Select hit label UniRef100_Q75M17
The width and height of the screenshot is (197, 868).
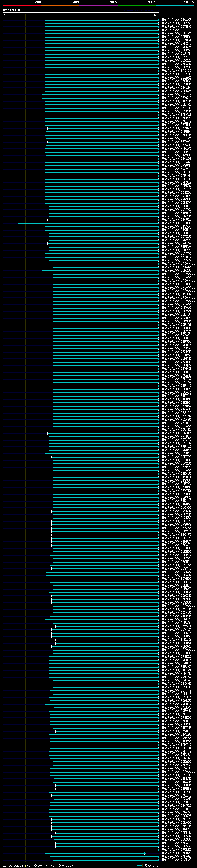[x=177, y=454]
